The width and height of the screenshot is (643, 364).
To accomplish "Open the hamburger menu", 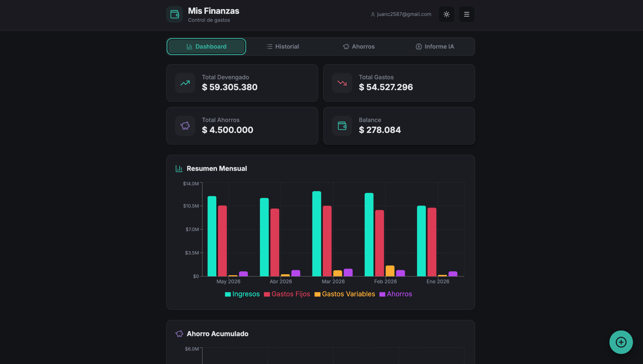I will coord(467,14).
